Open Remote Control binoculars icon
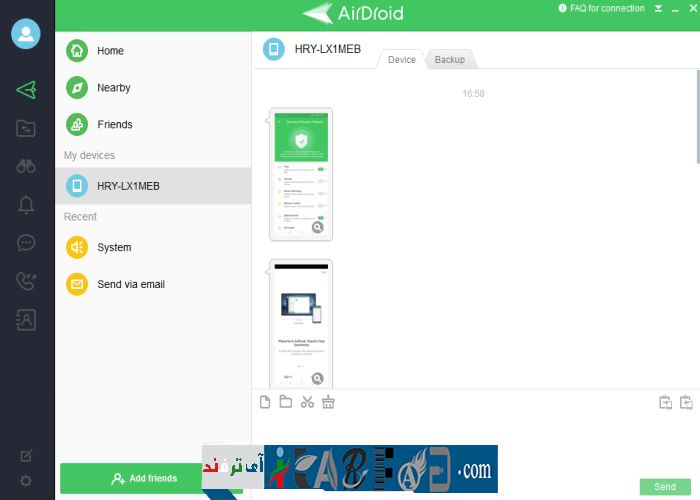Image resolution: width=700 pixels, height=500 pixels. [x=27, y=166]
